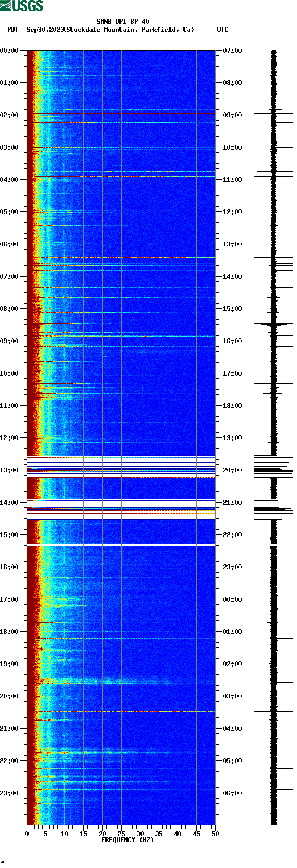Click the 15:00 PDT time label

(9, 535)
